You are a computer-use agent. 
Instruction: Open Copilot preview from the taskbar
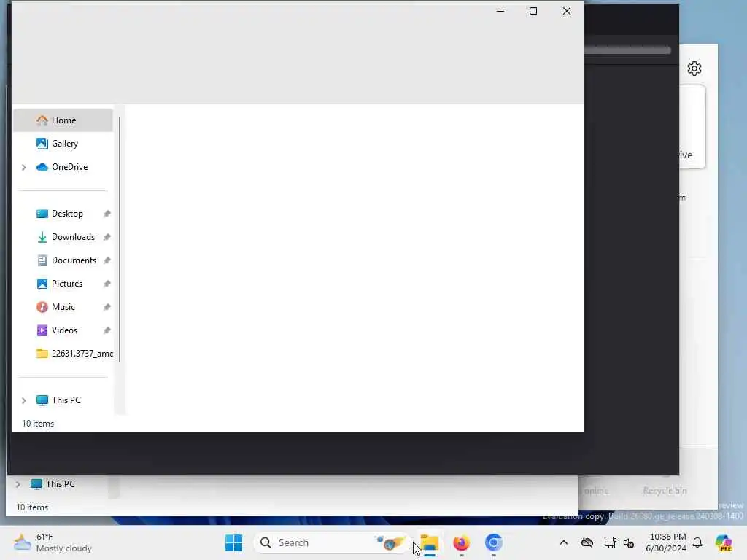click(724, 542)
